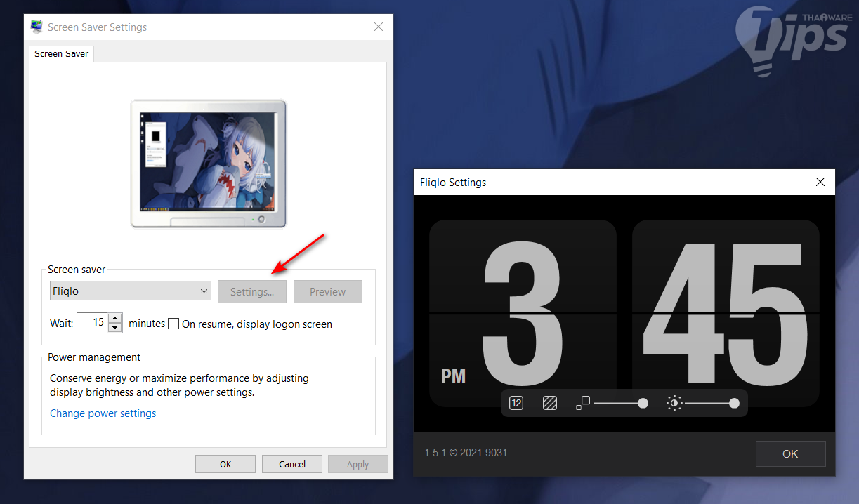Click the hour flip card showing 3
The height and width of the screenshot is (504, 859).
[523, 313]
